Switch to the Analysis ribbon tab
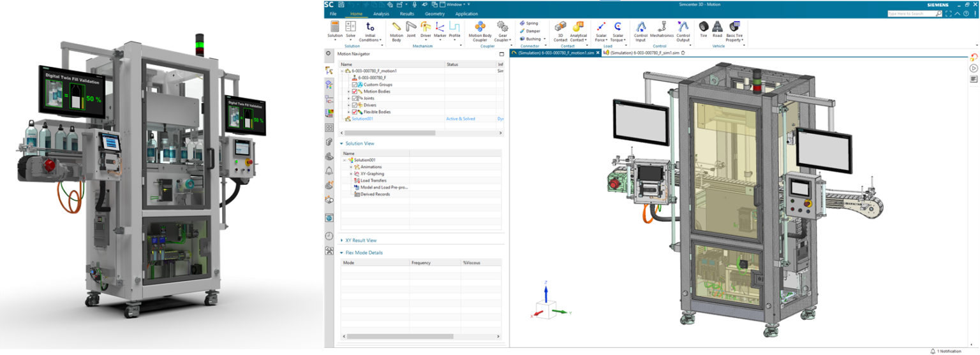Viewport: 980px width, 355px height. click(x=381, y=13)
